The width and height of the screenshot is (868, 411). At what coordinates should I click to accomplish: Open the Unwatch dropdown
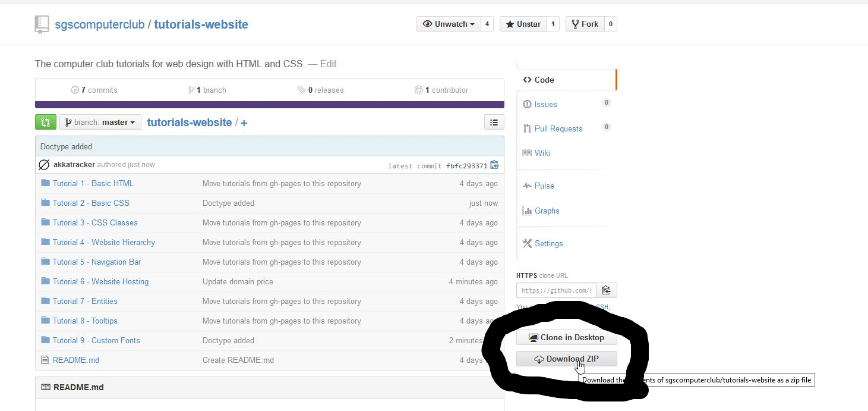pos(449,24)
